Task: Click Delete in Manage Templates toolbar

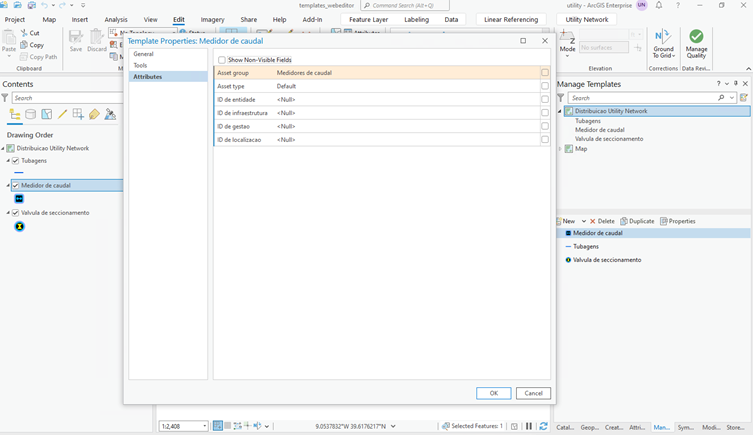Action: 602,221
